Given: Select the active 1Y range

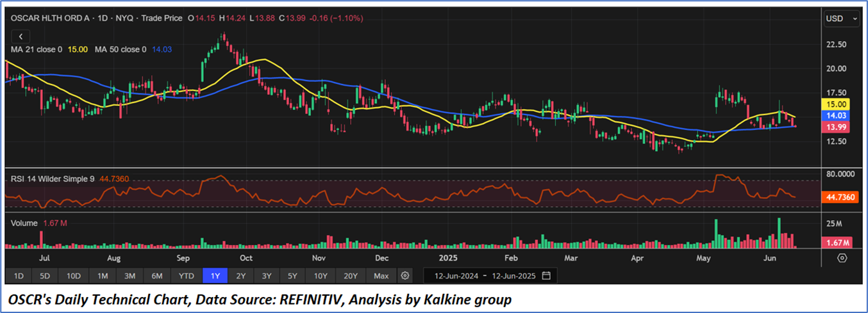Looking at the screenshot, I should 215,276.
